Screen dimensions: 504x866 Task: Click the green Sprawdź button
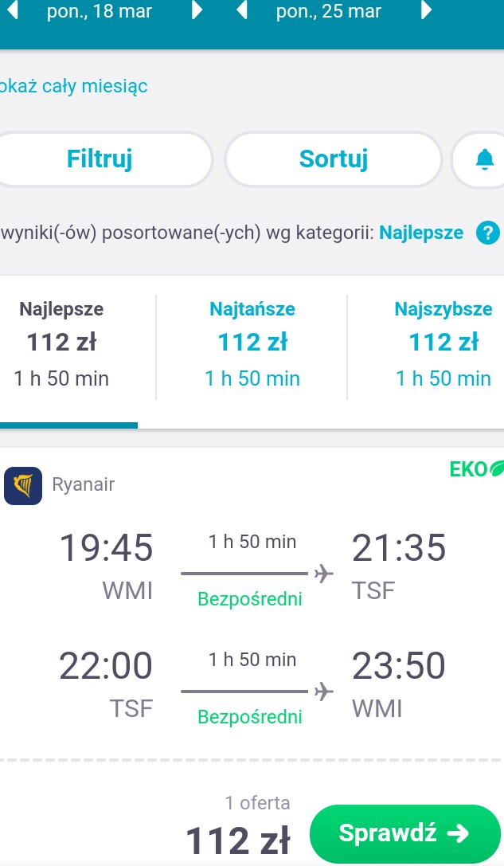(x=405, y=833)
